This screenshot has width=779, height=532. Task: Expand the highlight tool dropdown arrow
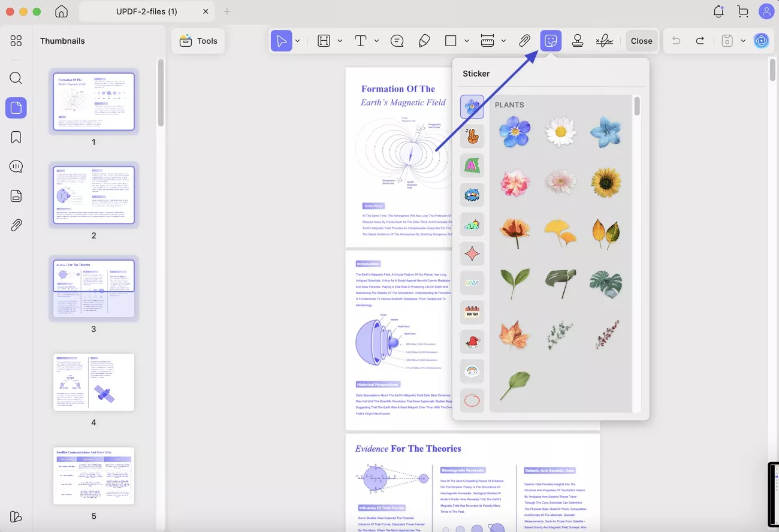[x=340, y=41]
